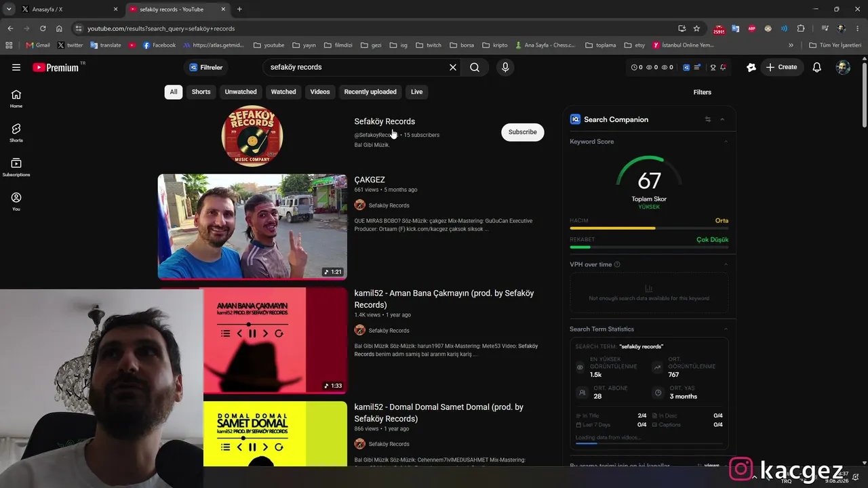The image size is (868, 488).
Task: Open Subscriptions in the left sidebar
Action: 16,167
